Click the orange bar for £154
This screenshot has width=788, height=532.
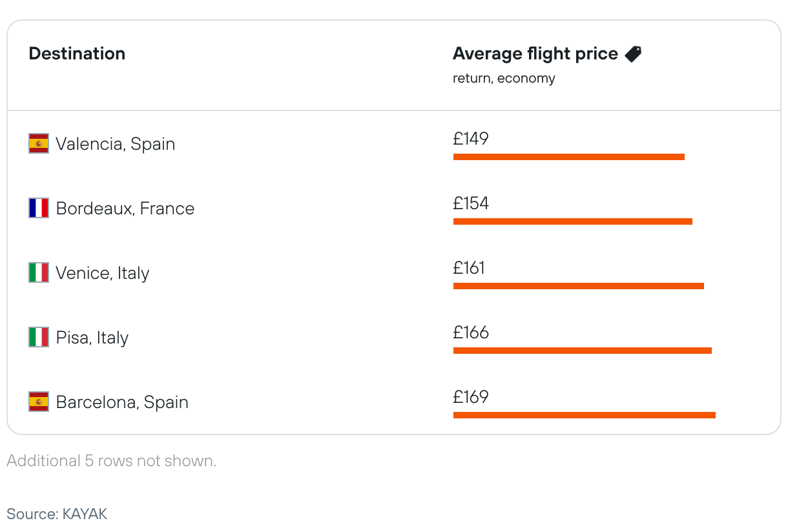pos(572,221)
